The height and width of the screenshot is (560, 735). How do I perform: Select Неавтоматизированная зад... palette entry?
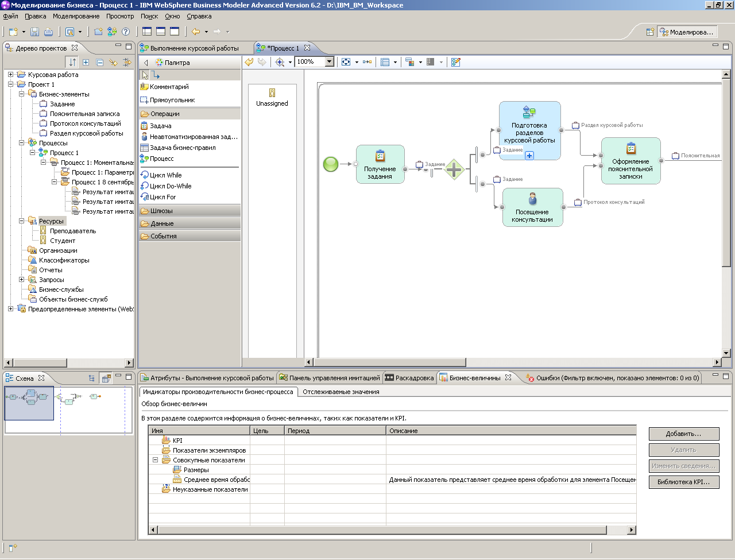(x=189, y=137)
